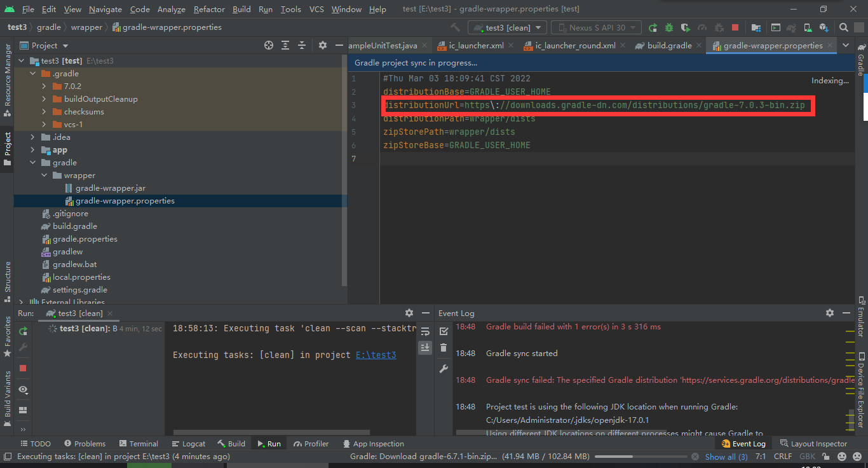Screen dimensions: 868x468
Task: Toggle Scroll to End in Run console
Action: (x=425, y=348)
